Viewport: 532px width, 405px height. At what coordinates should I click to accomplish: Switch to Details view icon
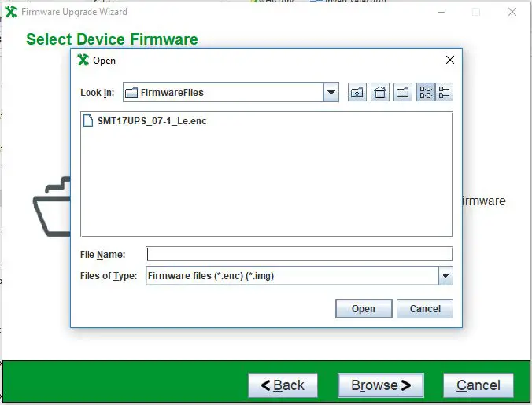[444, 92]
